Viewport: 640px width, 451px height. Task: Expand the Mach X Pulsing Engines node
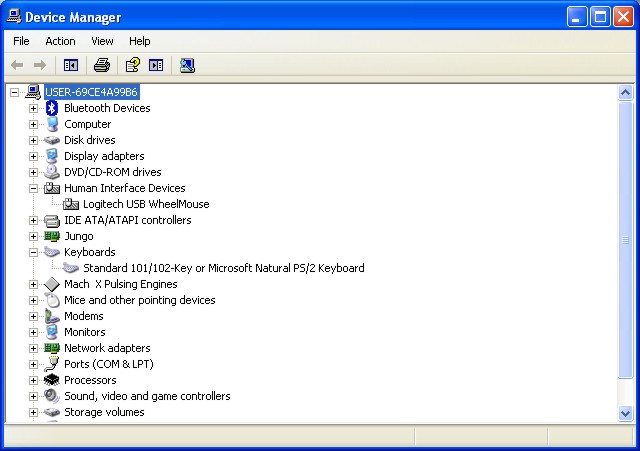coord(33,284)
